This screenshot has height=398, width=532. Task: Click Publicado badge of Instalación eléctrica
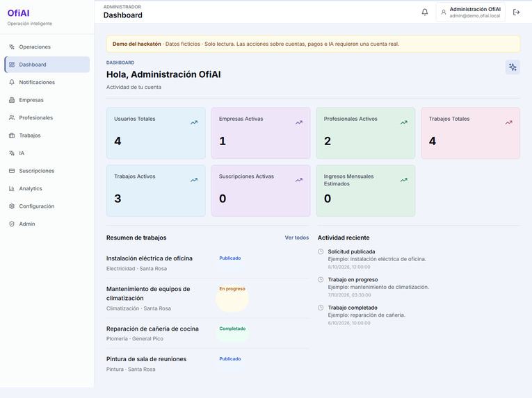click(x=229, y=258)
